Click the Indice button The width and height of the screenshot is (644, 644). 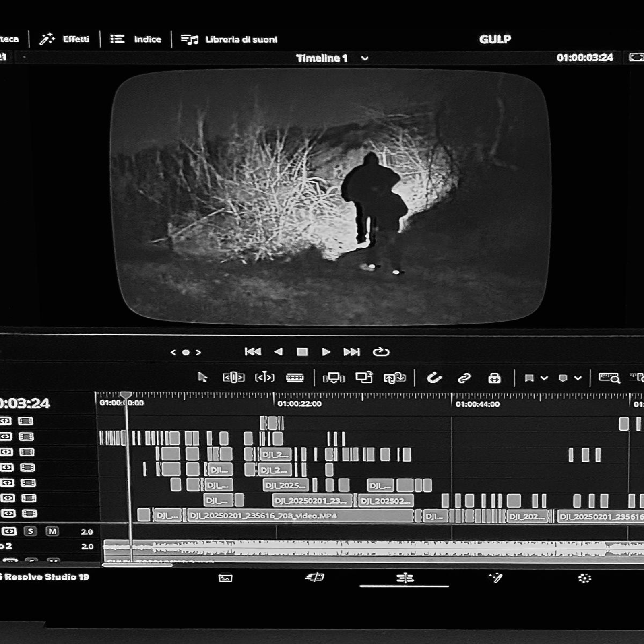[x=136, y=39]
